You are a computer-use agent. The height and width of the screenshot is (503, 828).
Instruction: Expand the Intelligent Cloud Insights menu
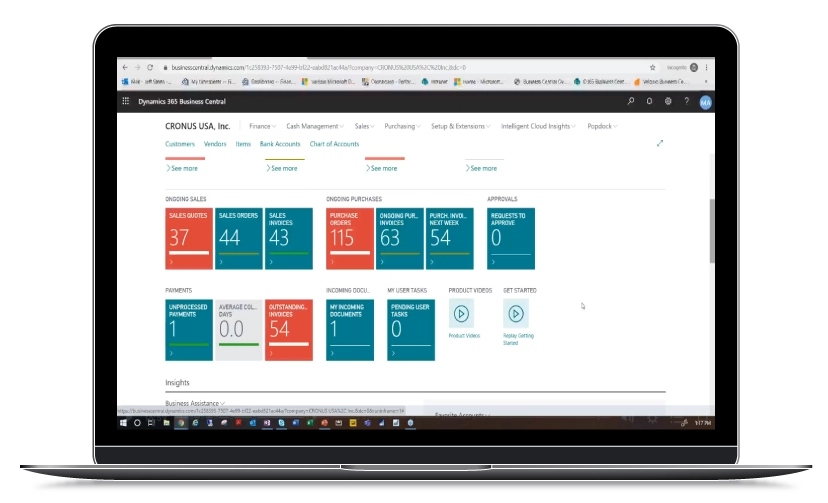point(538,126)
